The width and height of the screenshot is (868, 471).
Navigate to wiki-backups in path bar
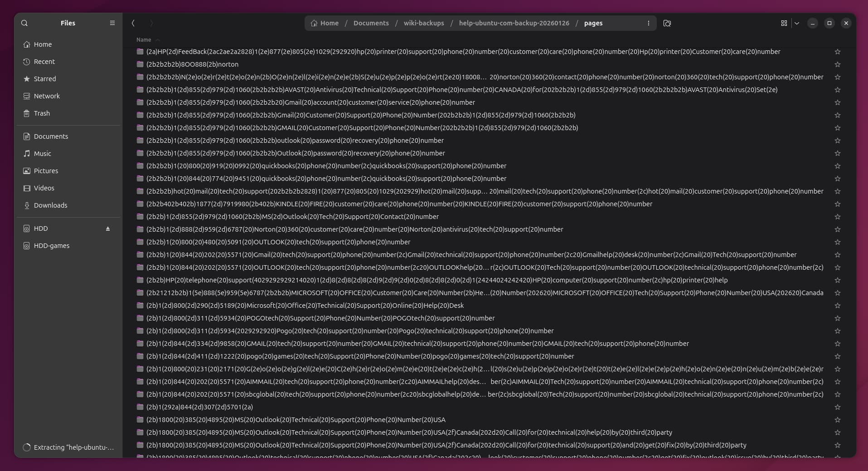(423, 23)
